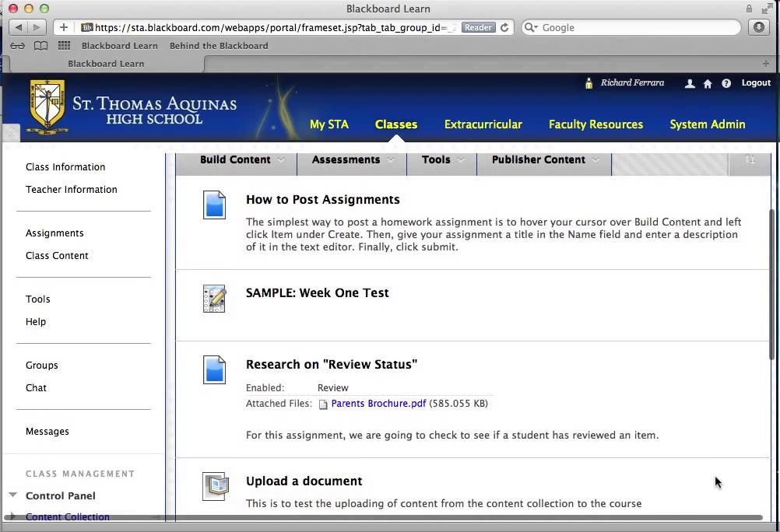Click the Research on Review Status item icon

214,370
